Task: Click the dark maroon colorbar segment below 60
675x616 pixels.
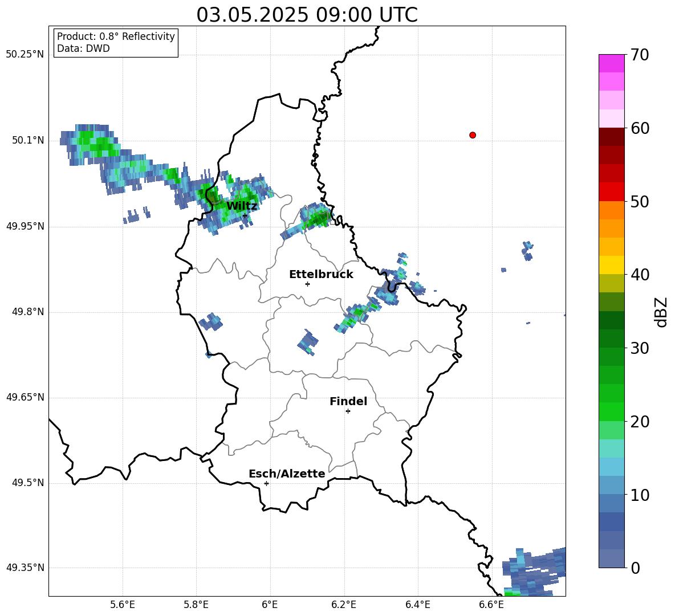Action: (x=611, y=137)
